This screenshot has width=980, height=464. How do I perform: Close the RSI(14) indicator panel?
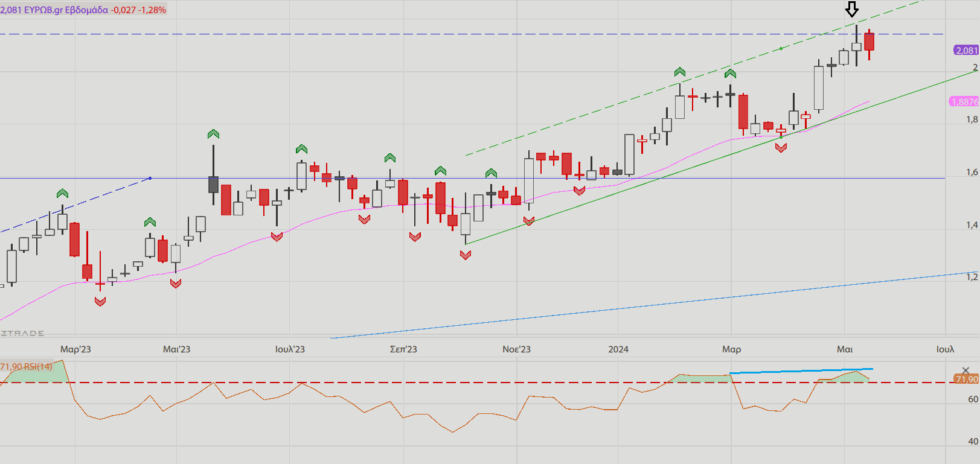(x=966, y=370)
